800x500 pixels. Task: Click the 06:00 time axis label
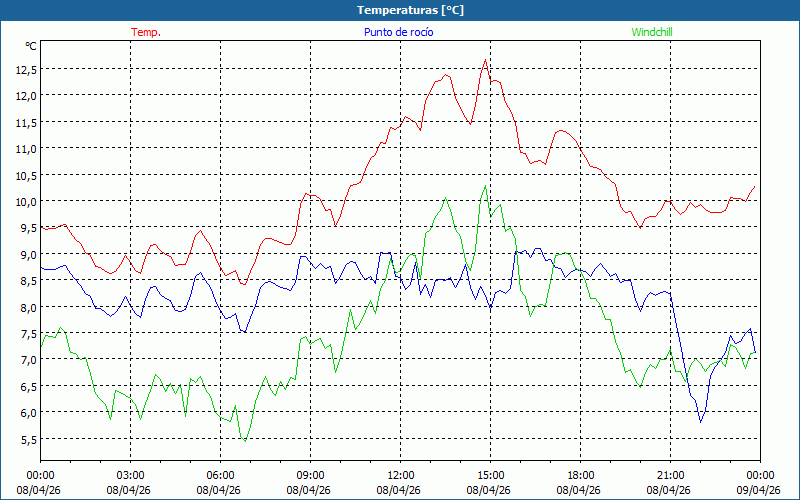coord(220,475)
